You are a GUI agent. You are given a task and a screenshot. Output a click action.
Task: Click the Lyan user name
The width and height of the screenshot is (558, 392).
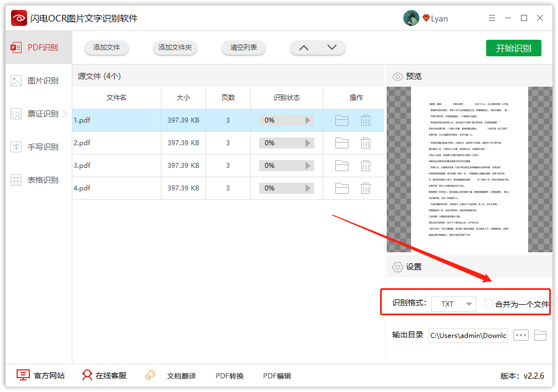click(x=439, y=19)
